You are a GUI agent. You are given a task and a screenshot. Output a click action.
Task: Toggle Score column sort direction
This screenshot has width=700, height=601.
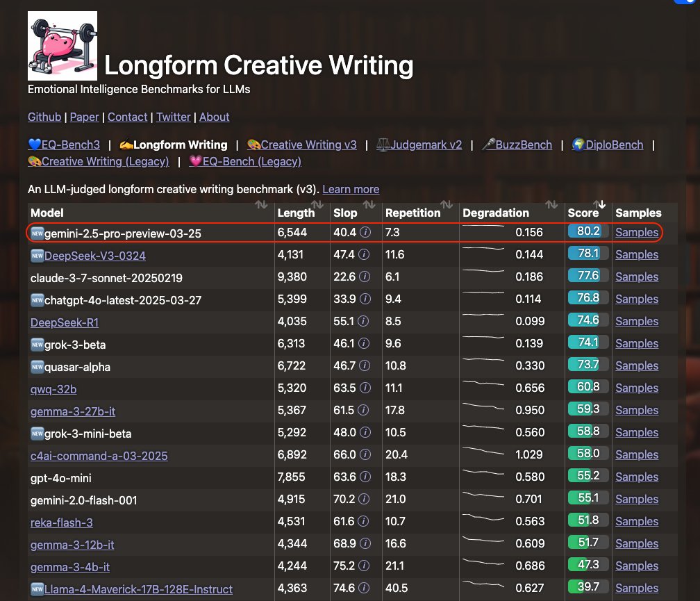coord(599,204)
